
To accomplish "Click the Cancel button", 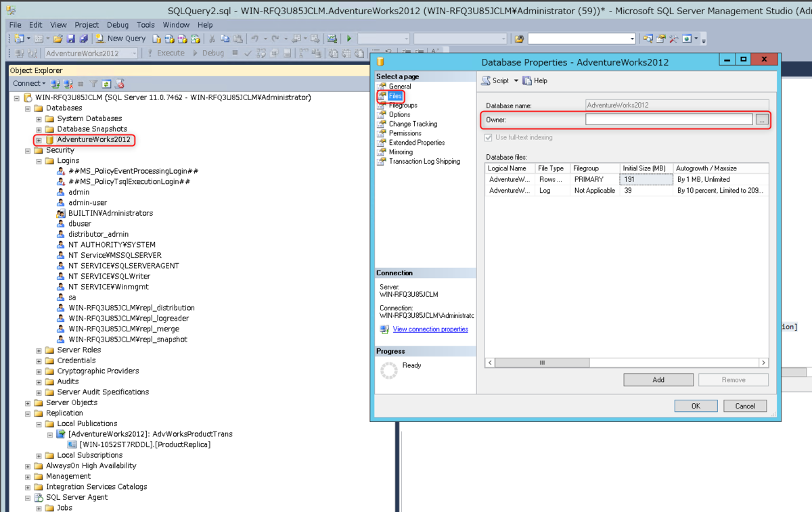I will [x=745, y=406].
